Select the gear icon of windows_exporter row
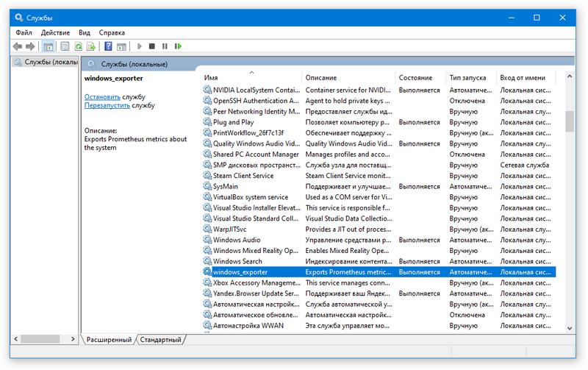Screen dimensions: 588x370 [x=207, y=271]
